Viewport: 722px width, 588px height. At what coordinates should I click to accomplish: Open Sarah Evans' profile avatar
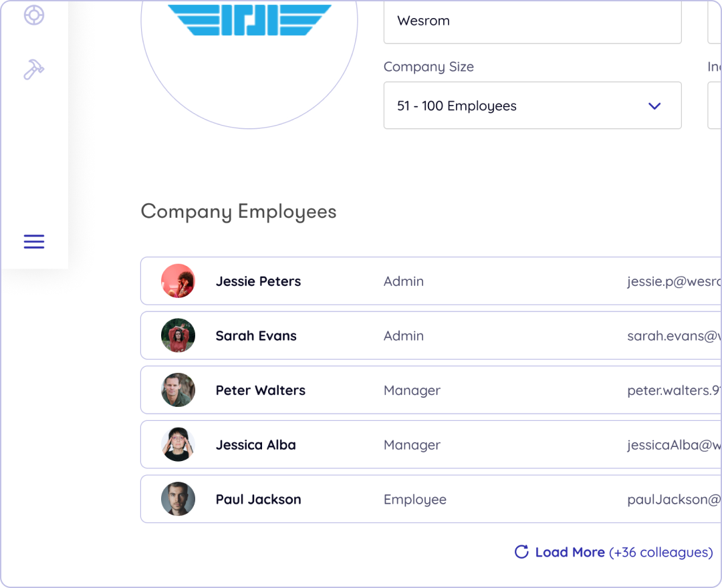[178, 335]
